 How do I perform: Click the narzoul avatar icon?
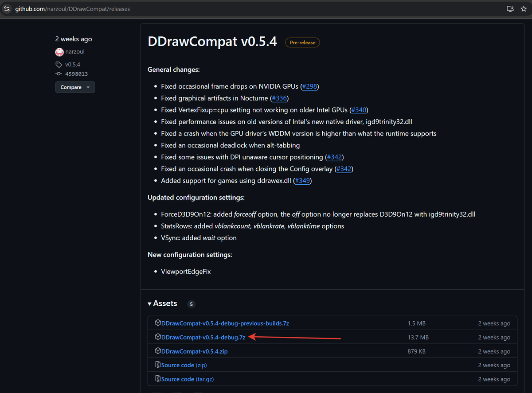point(59,52)
